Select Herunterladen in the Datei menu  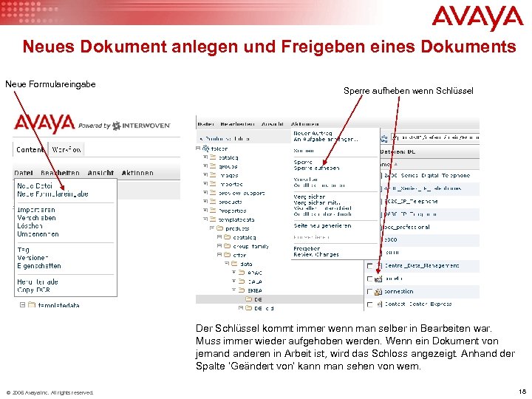[x=38, y=282]
